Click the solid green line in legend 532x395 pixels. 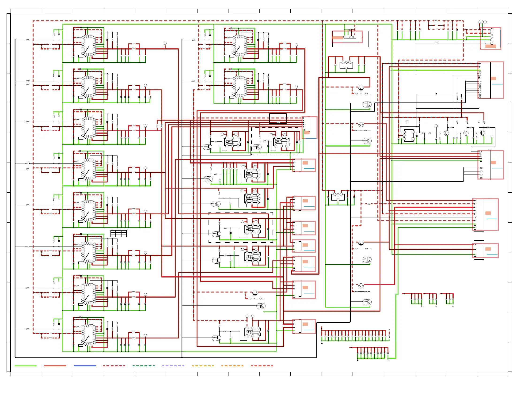coord(26,366)
